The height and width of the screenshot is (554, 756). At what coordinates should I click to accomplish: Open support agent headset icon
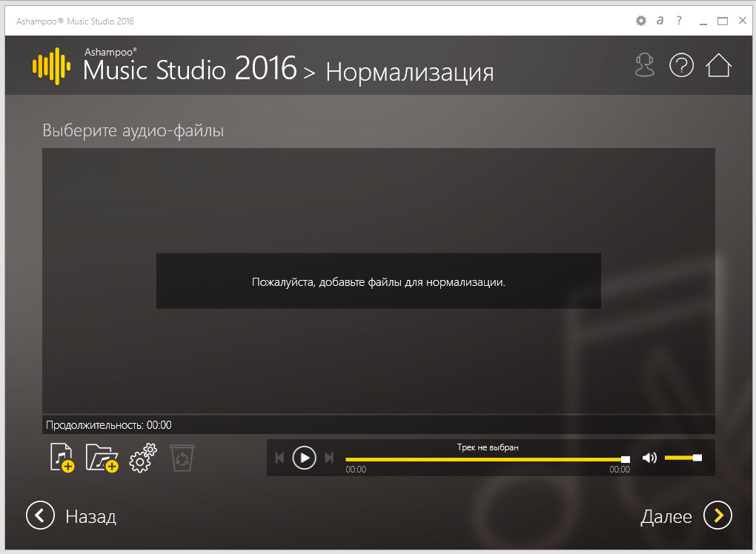click(x=645, y=66)
